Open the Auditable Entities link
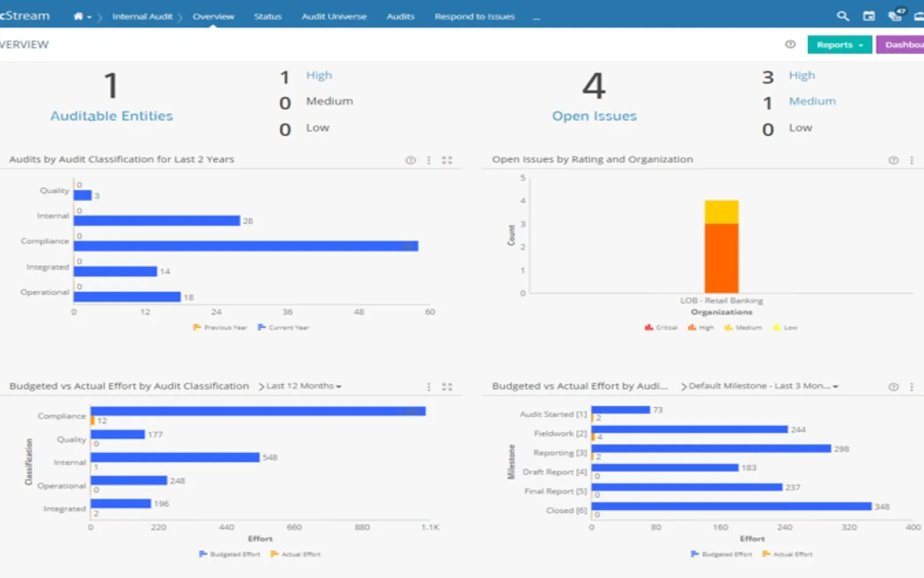Image resolution: width=924 pixels, height=578 pixels. (111, 116)
